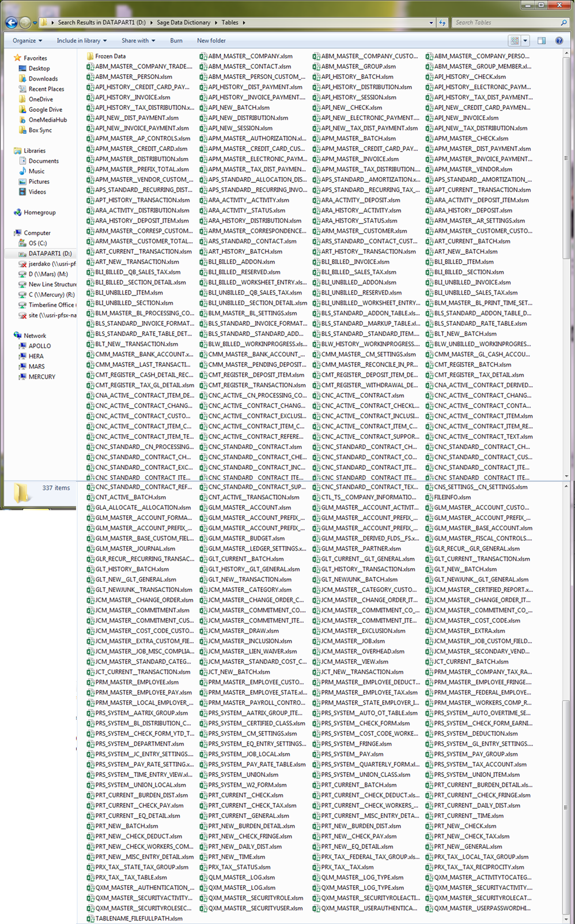Select file APM_MASTER__VENDOR.xlsm
This screenshot has height=924, width=575.
coord(469,169)
